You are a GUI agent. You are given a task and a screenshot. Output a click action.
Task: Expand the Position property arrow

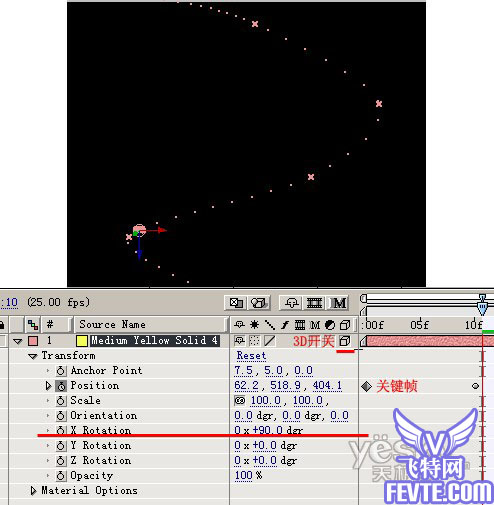click(x=48, y=386)
